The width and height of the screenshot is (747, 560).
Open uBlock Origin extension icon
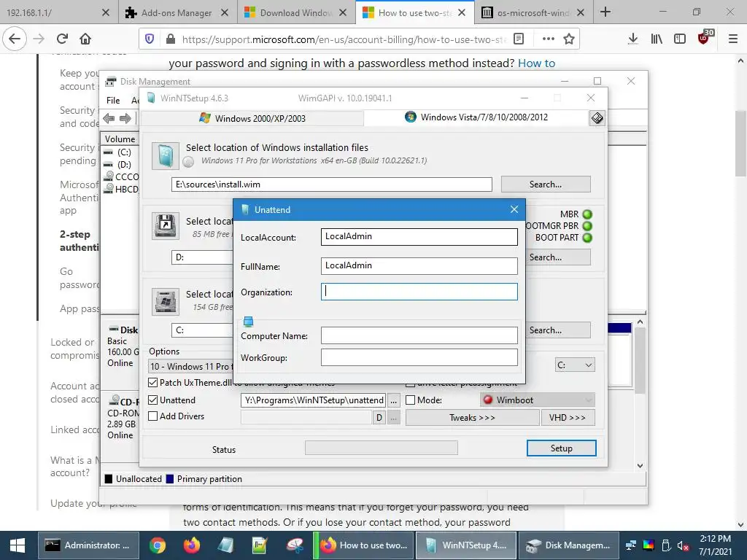click(x=704, y=38)
